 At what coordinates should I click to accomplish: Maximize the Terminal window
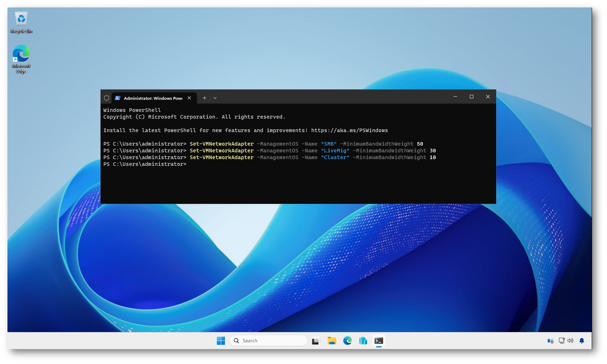(x=471, y=97)
